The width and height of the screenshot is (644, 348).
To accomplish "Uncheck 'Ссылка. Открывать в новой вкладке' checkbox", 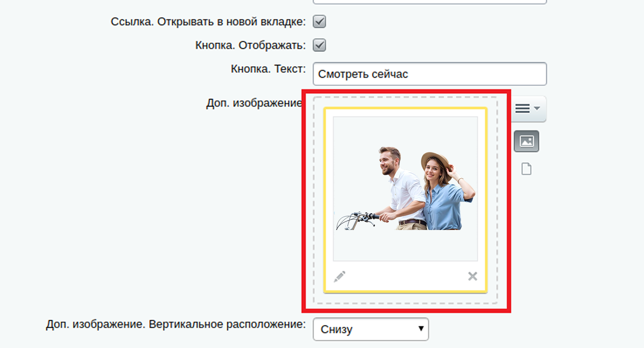I will point(319,22).
